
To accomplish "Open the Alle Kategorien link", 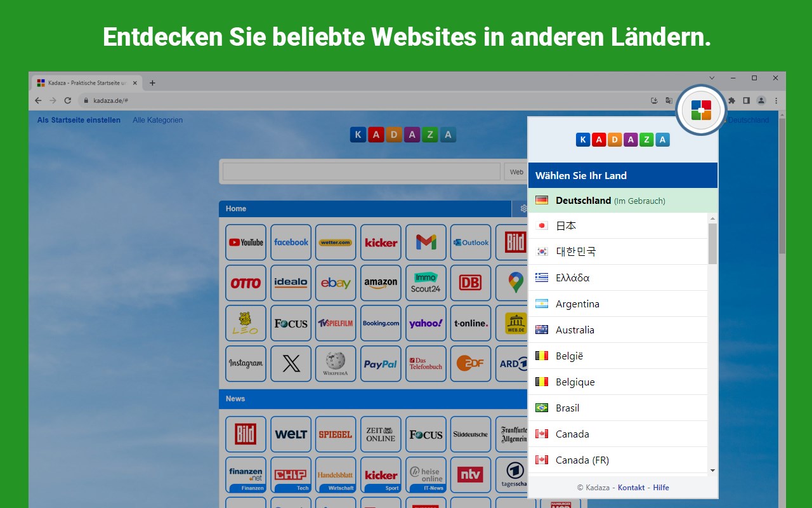I will (158, 120).
